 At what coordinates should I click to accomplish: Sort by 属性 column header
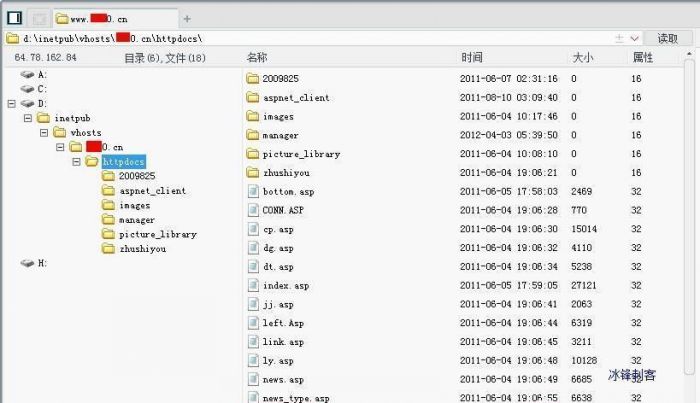coord(642,57)
